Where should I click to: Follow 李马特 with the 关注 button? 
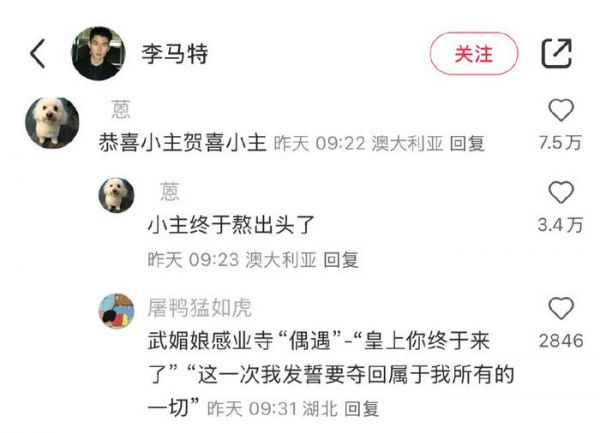coord(474,54)
